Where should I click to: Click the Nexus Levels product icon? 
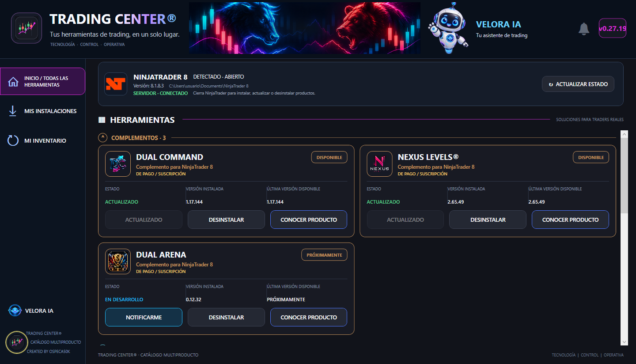tap(379, 164)
